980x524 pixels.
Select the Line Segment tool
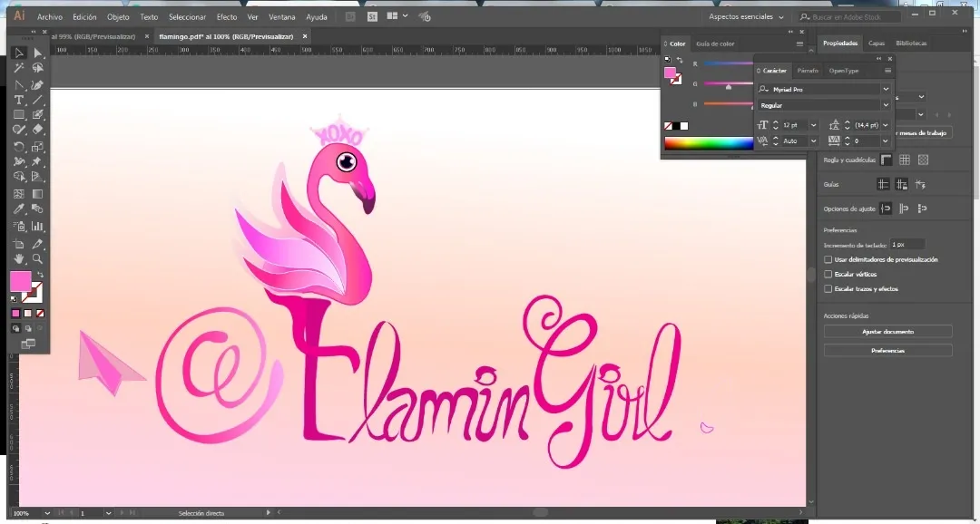click(x=37, y=100)
